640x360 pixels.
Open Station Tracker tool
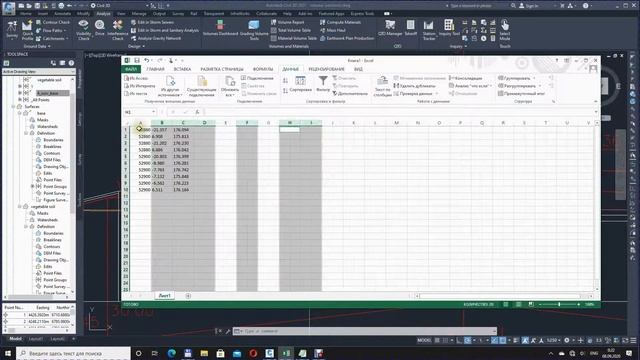coord(429,29)
